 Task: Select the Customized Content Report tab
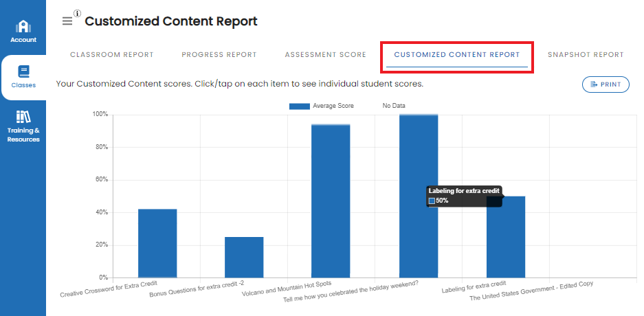457,54
